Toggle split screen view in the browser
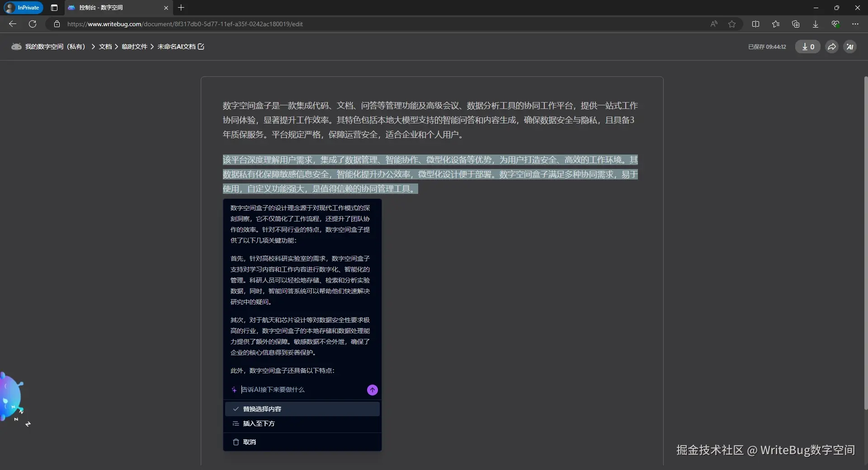Image resolution: width=868 pixels, height=470 pixels. [x=756, y=24]
